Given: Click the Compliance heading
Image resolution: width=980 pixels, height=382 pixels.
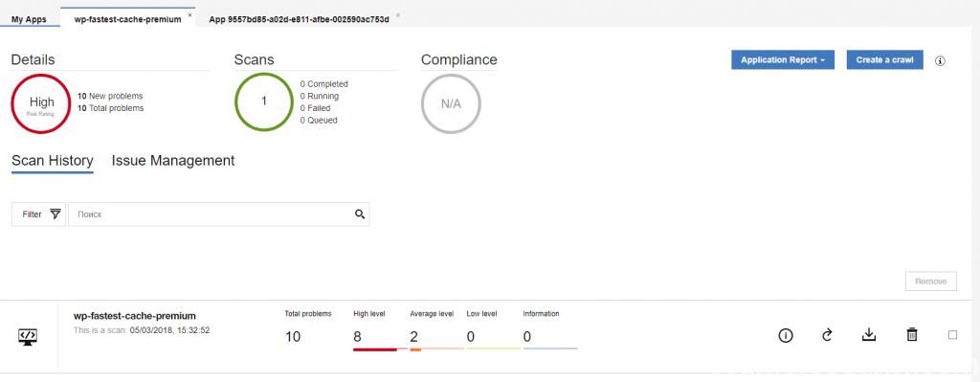Looking at the screenshot, I should (459, 60).
